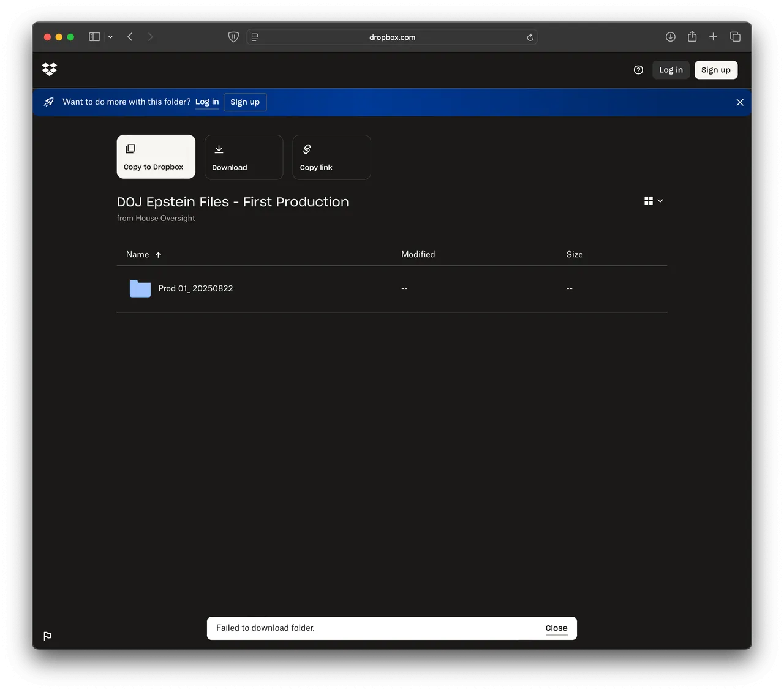Click Sign up in the blue banner
Screen dimensions: 784x692
(x=245, y=102)
